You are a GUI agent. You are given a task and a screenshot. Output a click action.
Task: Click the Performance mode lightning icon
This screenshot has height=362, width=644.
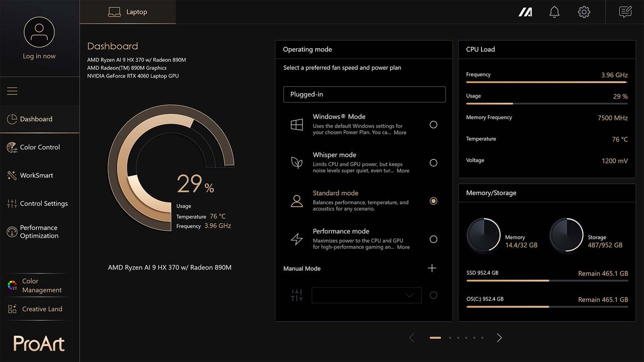point(297,239)
